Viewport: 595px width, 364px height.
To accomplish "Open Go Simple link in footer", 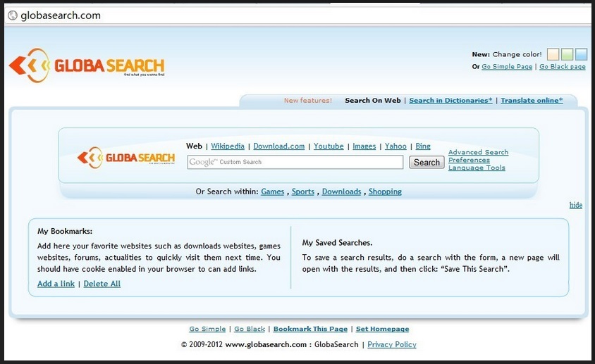I will 207,329.
